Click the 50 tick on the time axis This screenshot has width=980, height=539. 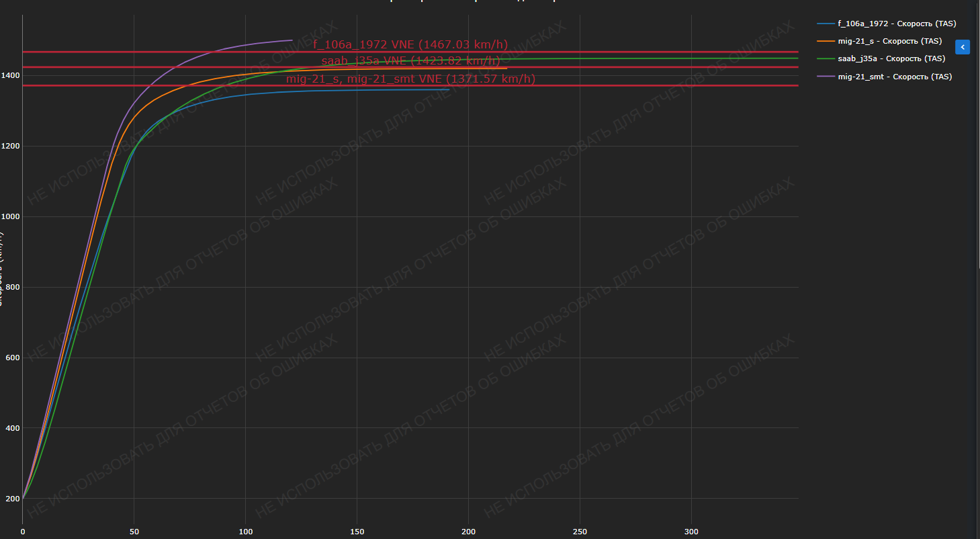click(x=134, y=532)
